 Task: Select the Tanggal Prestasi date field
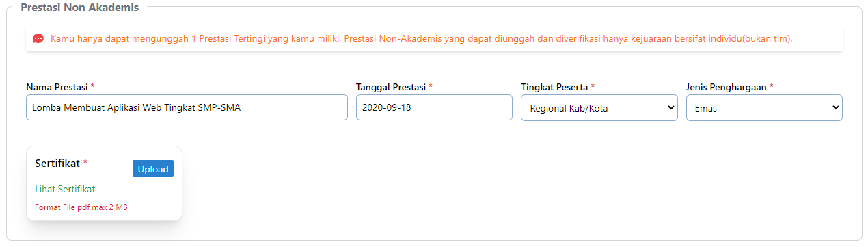(x=434, y=107)
